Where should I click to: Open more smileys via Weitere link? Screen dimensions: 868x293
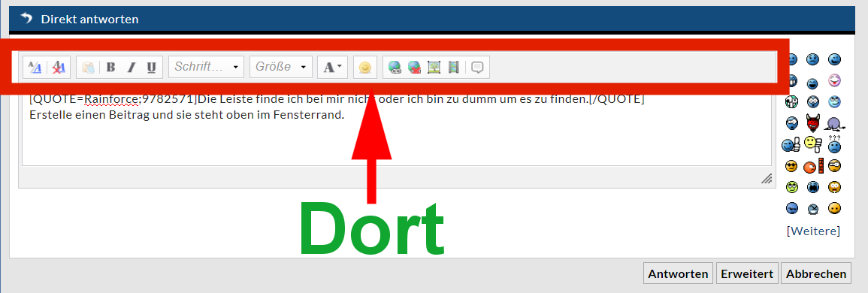(x=813, y=231)
